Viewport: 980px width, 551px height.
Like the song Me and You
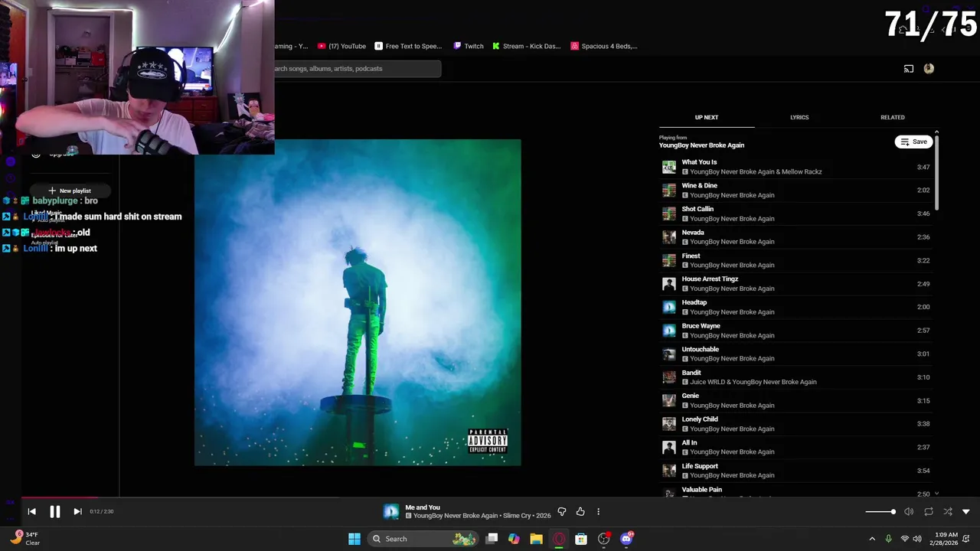[580, 511]
